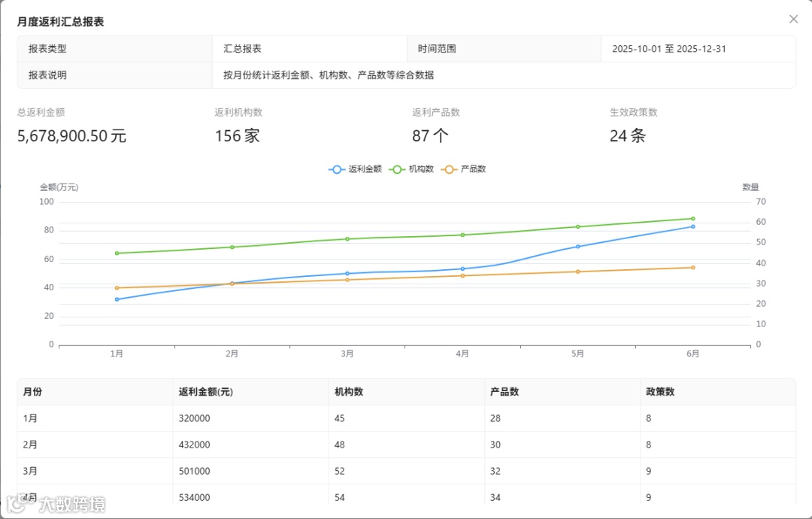This screenshot has width=812, height=519.
Task: Click the 24 条 policies statistic
Action: point(628,135)
